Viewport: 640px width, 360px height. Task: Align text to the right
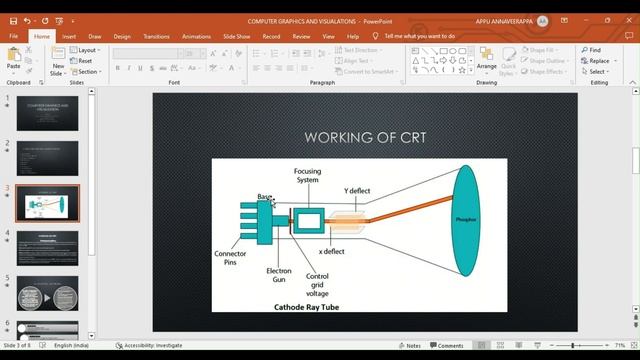pos(279,68)
